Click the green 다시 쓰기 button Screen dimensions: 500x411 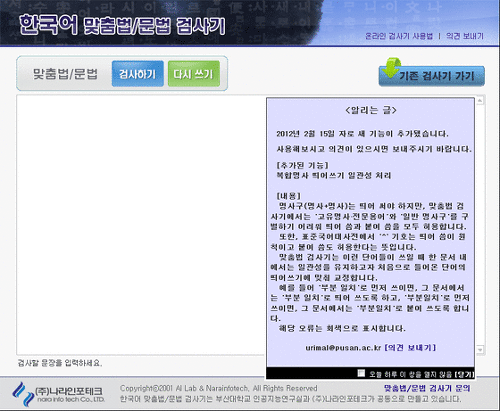(x=194, y=74)
